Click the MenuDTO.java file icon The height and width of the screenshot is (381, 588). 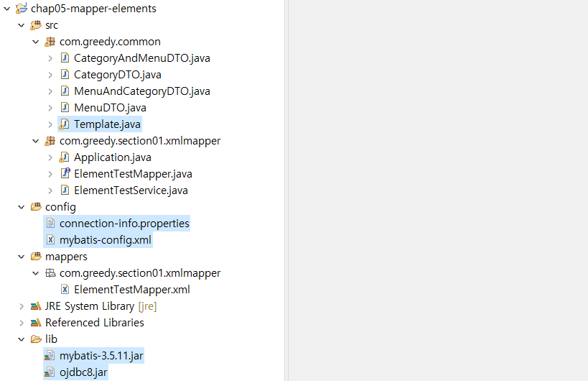click(x=65, y=107)
